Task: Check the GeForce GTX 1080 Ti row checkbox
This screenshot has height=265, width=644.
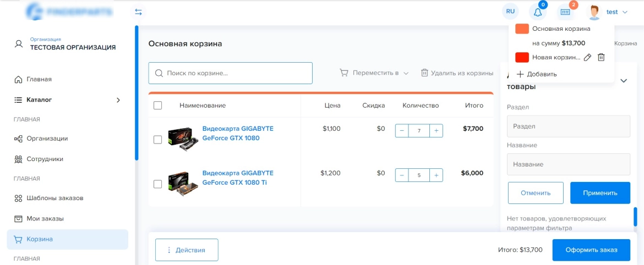Action: pyautogui.click(x=158, y=184)
